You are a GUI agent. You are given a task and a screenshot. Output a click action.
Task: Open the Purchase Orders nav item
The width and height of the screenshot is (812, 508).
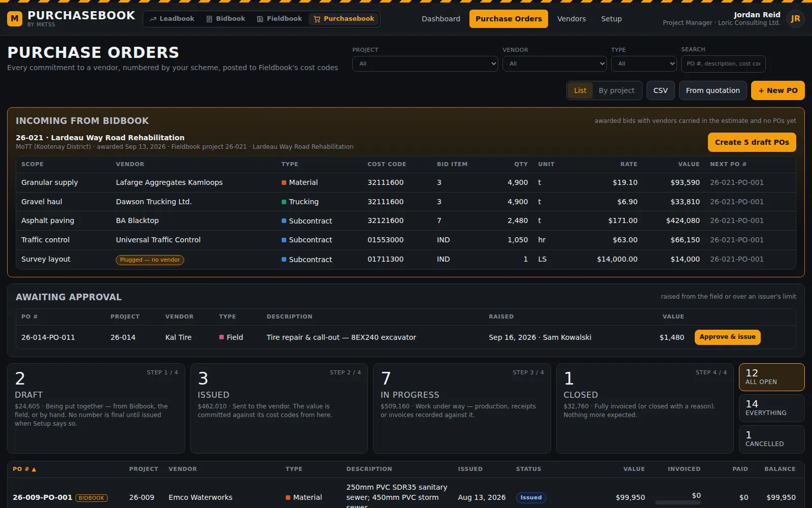[509, 19]
